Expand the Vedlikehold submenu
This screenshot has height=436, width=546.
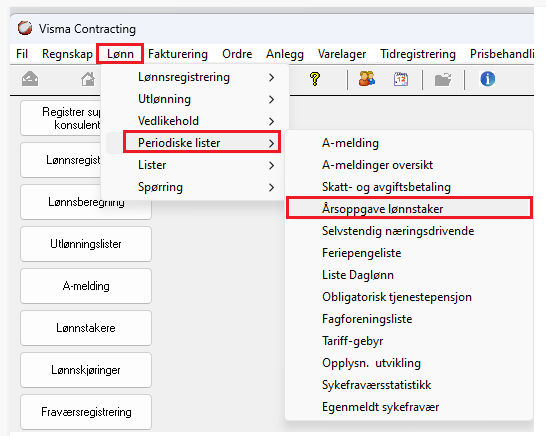(195, 121)
